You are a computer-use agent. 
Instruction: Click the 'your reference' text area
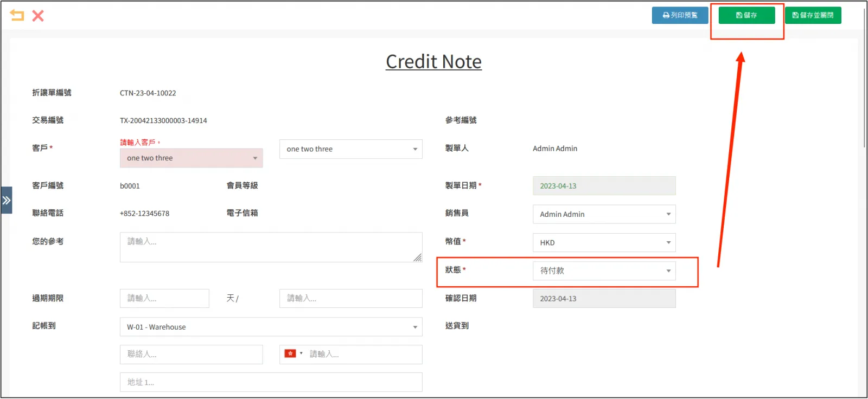click(x=271, y=247)
